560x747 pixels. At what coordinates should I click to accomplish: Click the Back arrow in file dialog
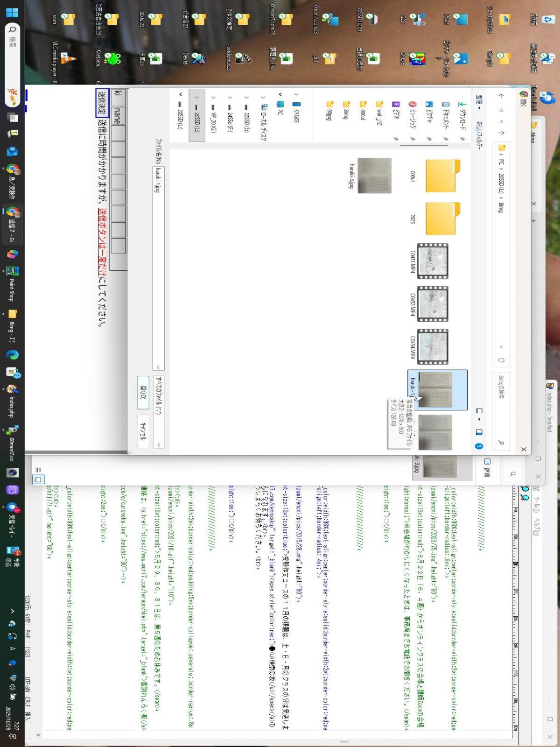coord(501,96)
